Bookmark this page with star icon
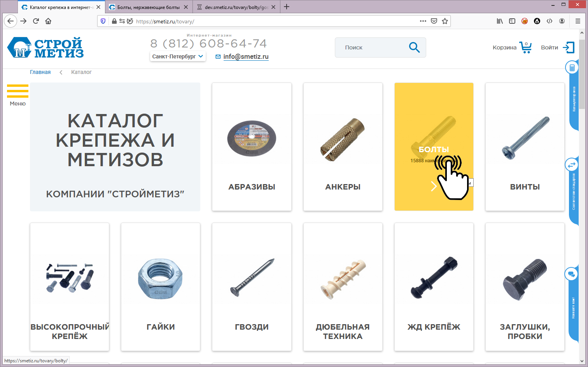This screenshot has height=367, width=588. (x=445, y=21)
